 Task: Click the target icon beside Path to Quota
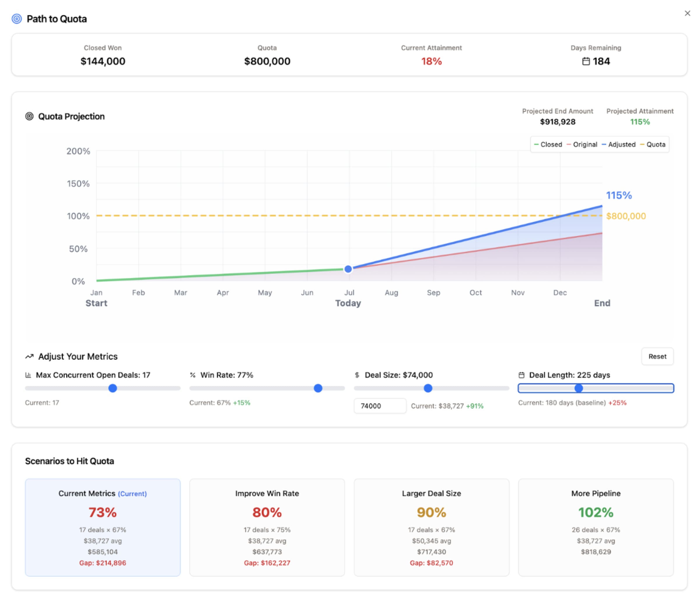17,19
